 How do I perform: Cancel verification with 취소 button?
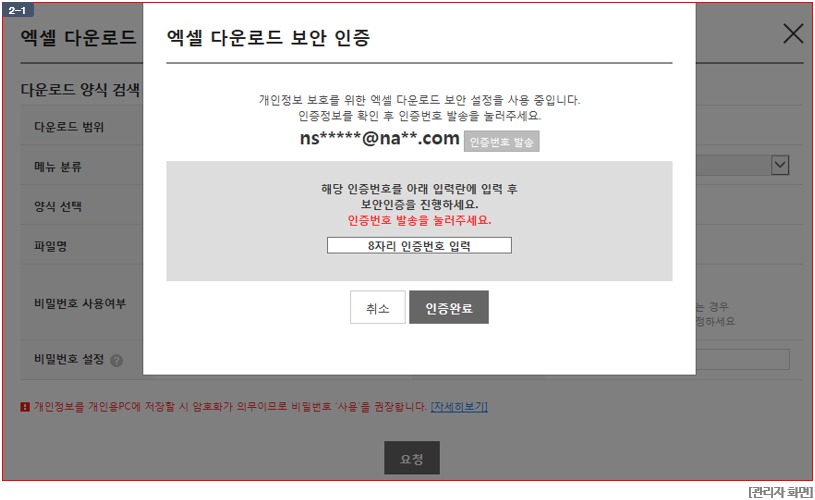377,307
